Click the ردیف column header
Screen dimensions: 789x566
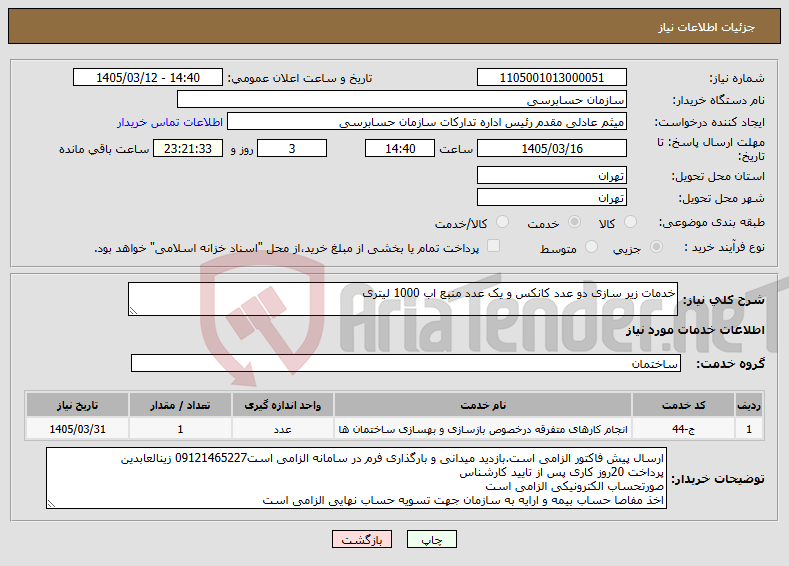749,405
